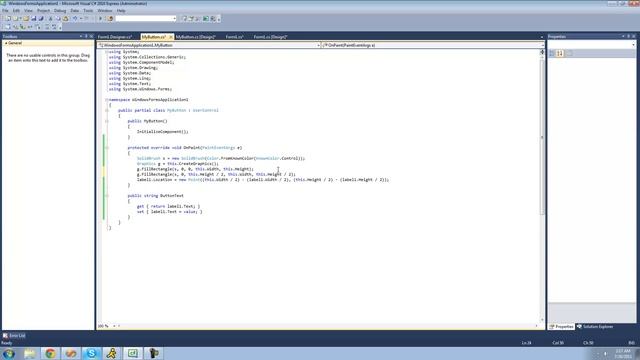
Task: Open Skype from the taskbar
Action: [x=91, y=353]
